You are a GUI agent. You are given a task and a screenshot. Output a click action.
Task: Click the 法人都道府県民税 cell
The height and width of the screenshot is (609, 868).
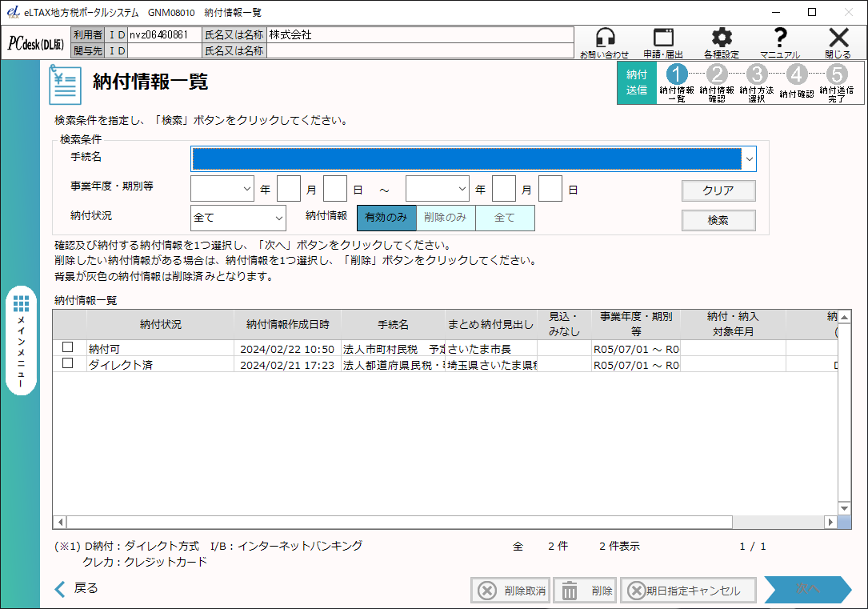(x=393, y=365)
